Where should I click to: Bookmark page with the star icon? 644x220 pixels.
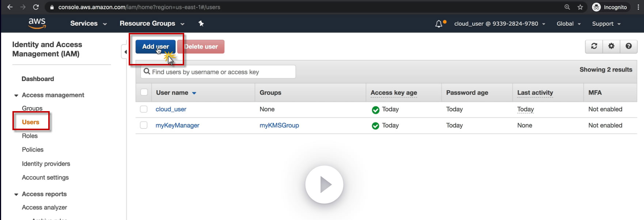coord(580,7)
